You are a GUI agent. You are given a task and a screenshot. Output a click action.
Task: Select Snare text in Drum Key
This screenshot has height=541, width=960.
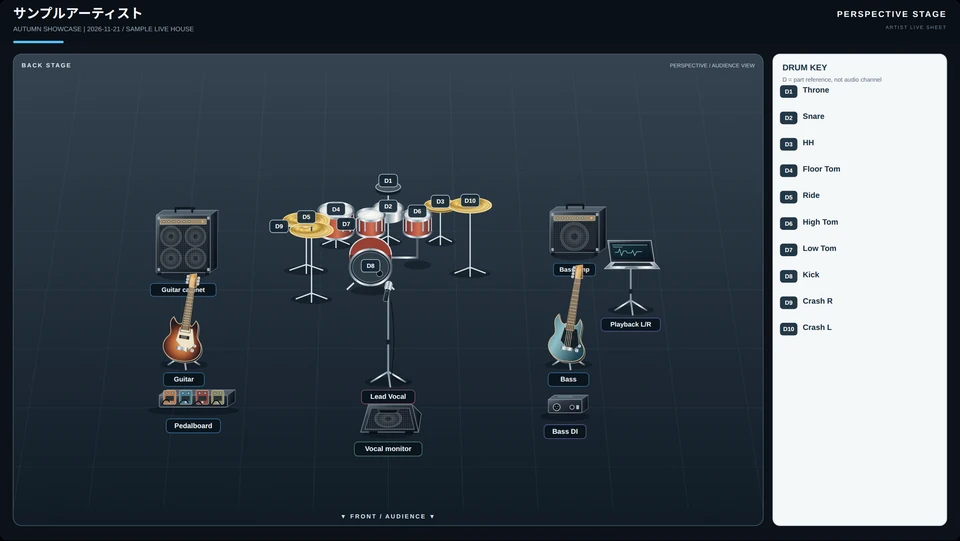tap(813, 116)
